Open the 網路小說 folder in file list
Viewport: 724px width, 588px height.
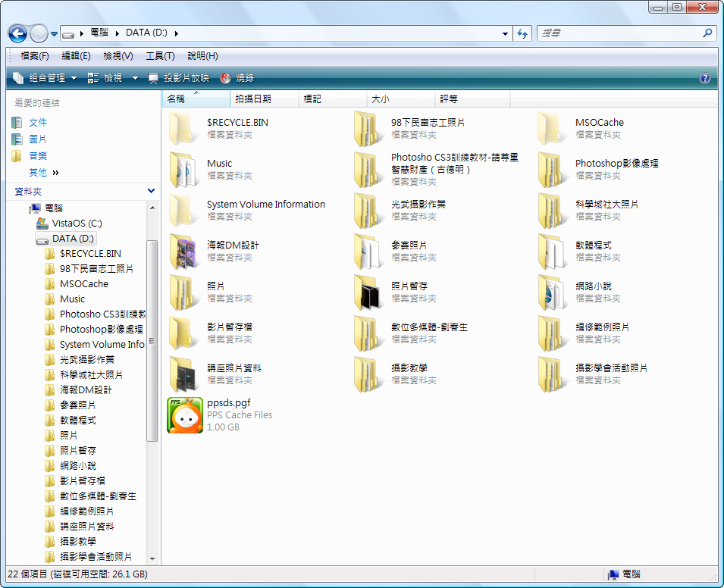click(x=553, y=292)
